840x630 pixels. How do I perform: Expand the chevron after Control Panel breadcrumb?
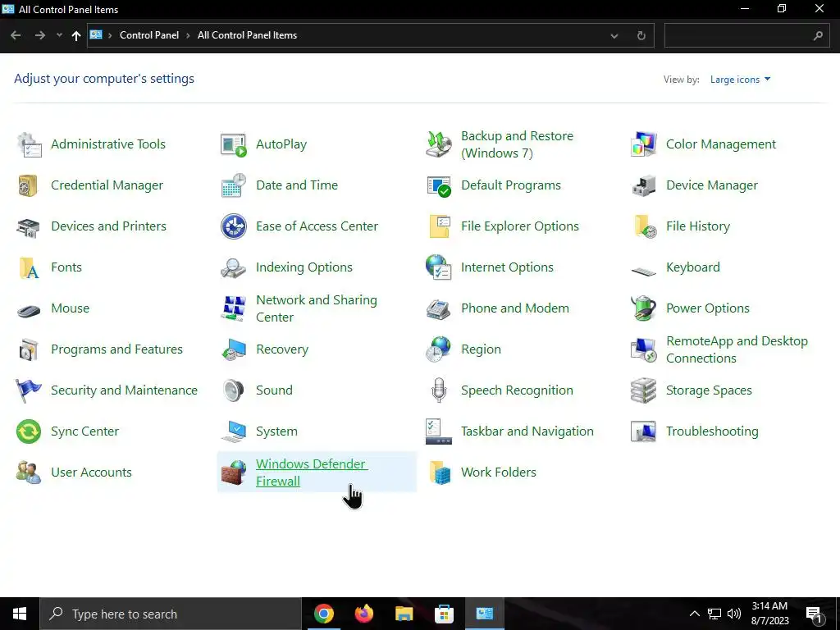(188, 35)
